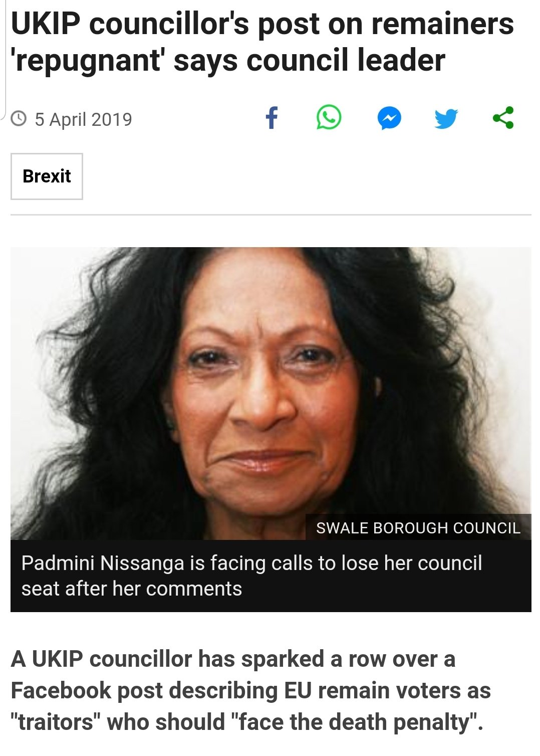Click the bold introductory paragraph
540x756 pixels.
[x=250, y=690]
